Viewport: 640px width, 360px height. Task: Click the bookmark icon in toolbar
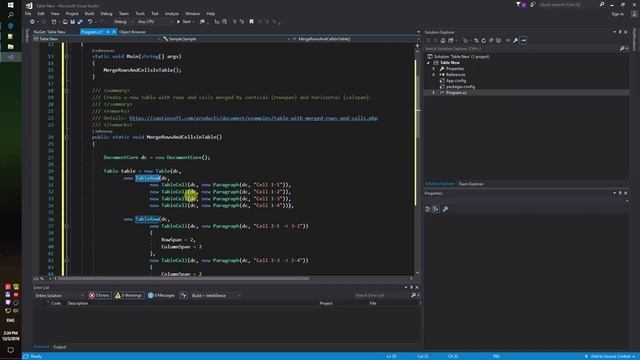pos(251,22)
